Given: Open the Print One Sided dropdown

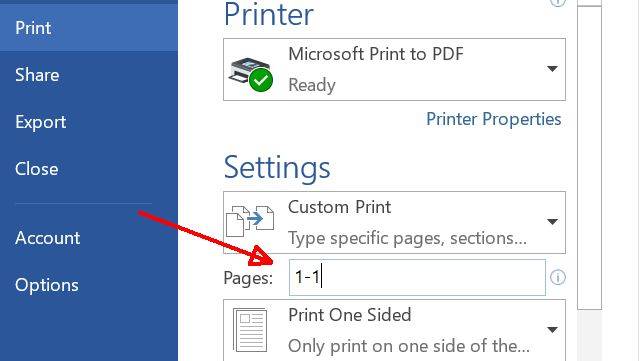Looking at the screenshot, I should tap(394, 330).
